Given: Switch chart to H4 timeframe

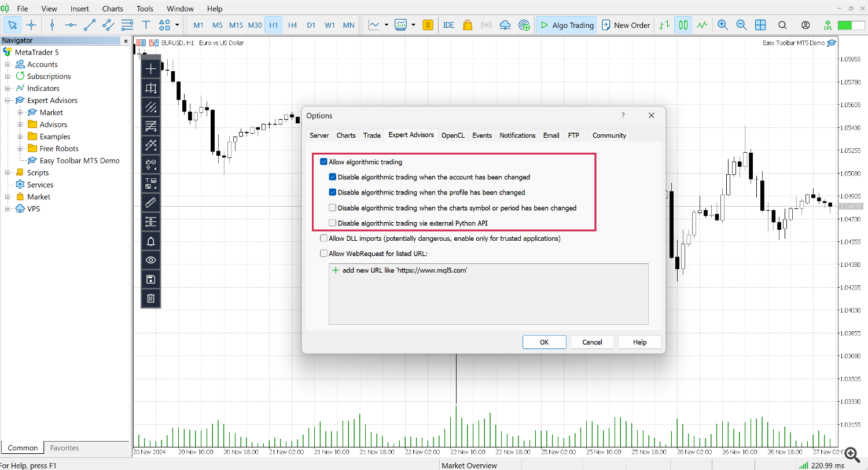Looking at the screenshot, I should tap(292, 25).
